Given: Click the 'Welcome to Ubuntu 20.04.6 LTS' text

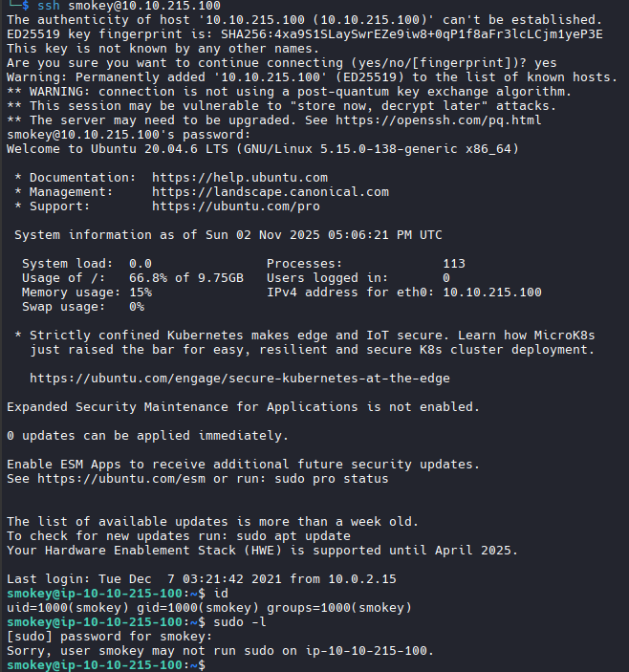Looking at the screenshot, I should click(x=117, y=149).
